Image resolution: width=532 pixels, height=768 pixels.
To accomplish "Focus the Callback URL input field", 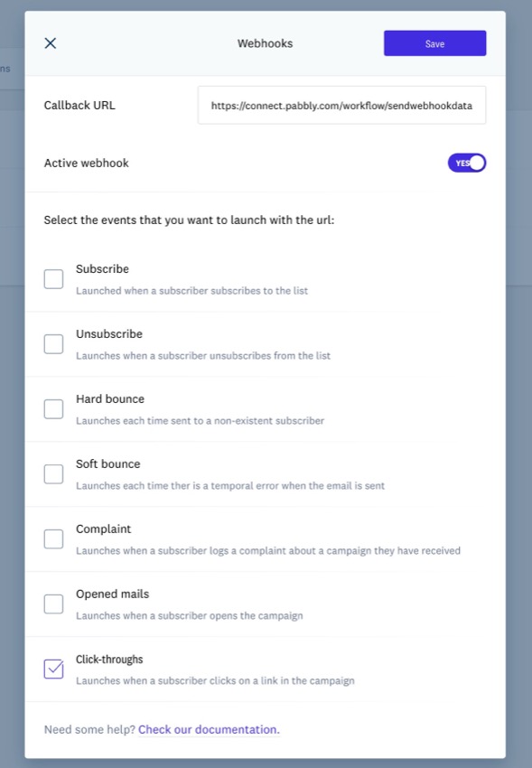I will point(341,106).
